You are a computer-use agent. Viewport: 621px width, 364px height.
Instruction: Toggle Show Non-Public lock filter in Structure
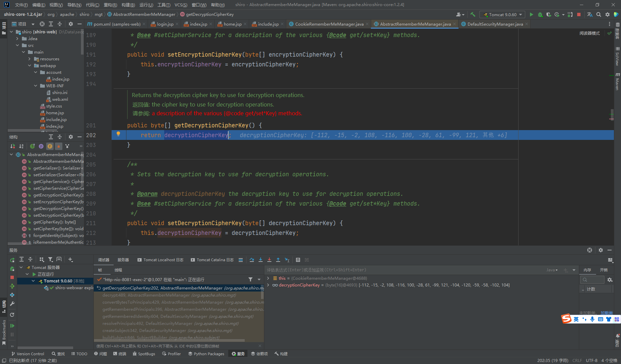click(x=59, y=146)
